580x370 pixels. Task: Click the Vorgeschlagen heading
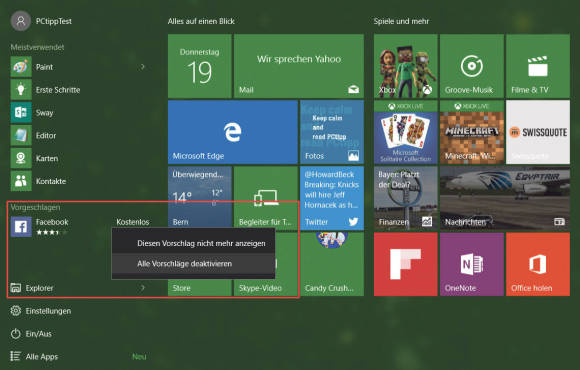[x=35, y=207]
